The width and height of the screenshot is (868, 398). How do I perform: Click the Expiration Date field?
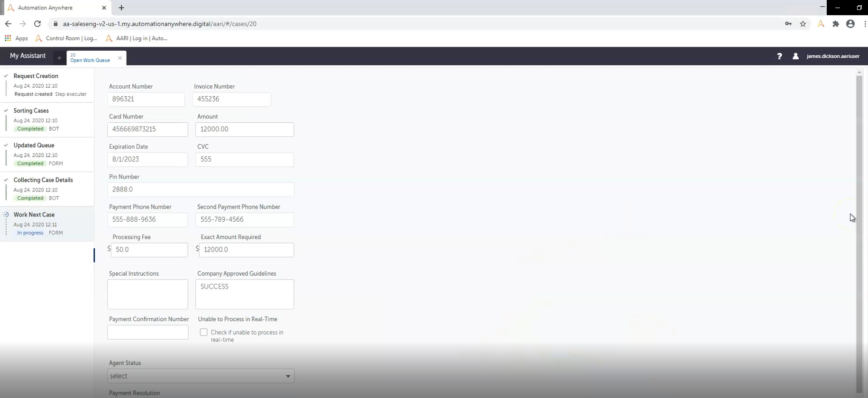(x=148, y=160)
